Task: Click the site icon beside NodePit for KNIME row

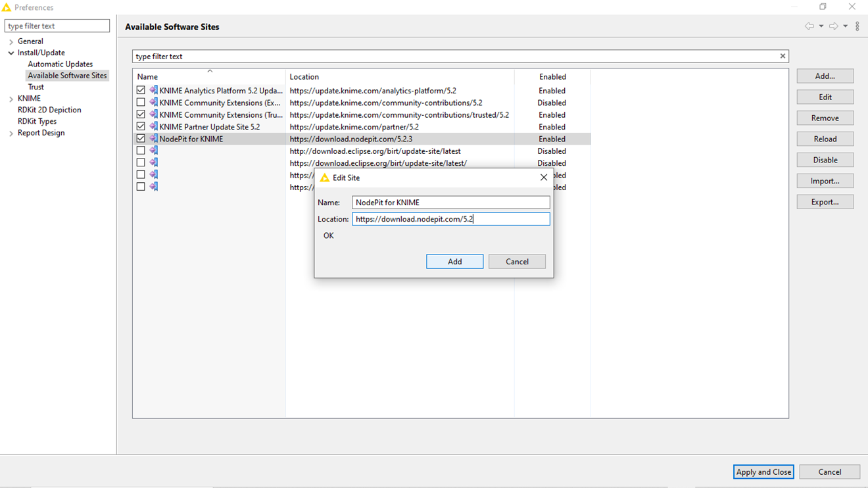Action: point(153,139)
